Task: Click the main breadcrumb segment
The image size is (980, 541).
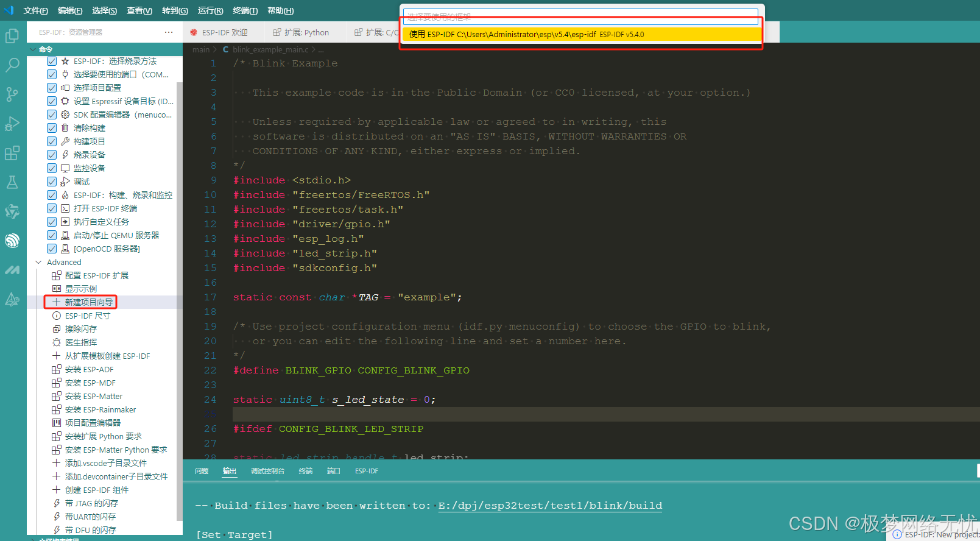Action: coord(201,49)
